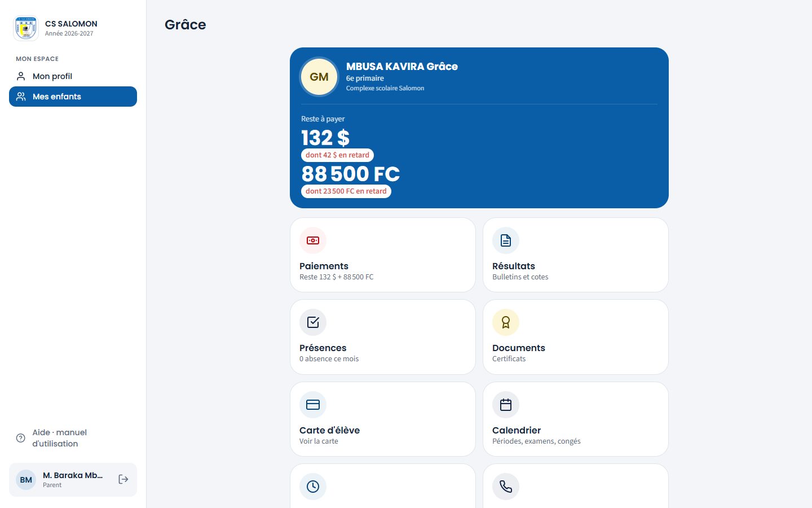Open Aide manuel d'utilisation link
The image size is (812, 508).
[73, 438]
